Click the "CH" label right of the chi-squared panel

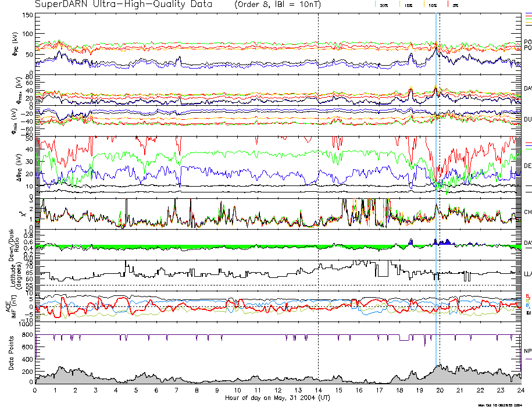click(x=527, y=212)
